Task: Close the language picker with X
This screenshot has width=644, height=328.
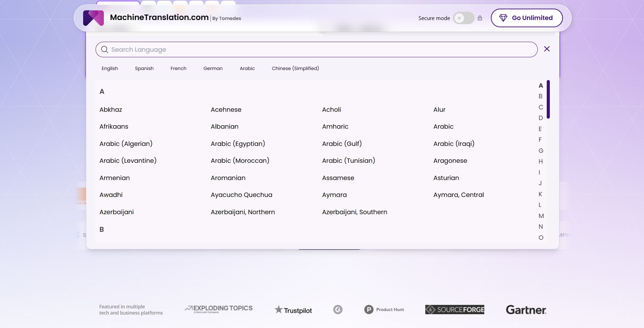Action: click(x=547, y=49)
